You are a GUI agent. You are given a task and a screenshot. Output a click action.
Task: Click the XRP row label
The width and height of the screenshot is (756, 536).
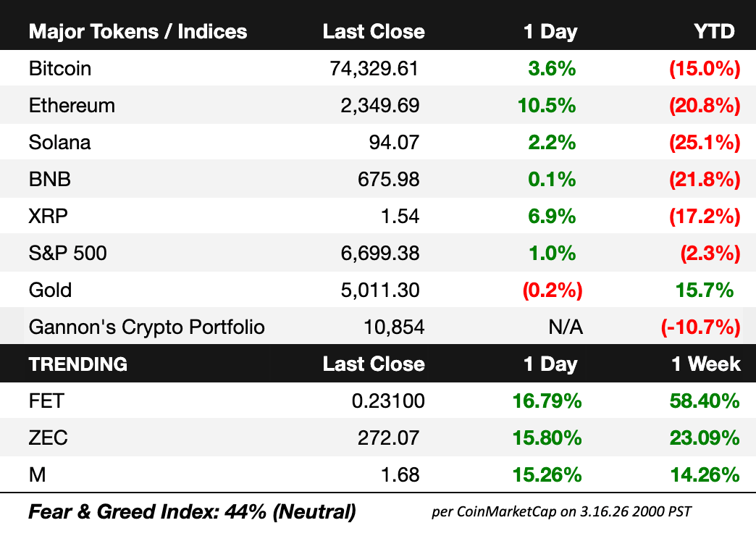point(49,216)
